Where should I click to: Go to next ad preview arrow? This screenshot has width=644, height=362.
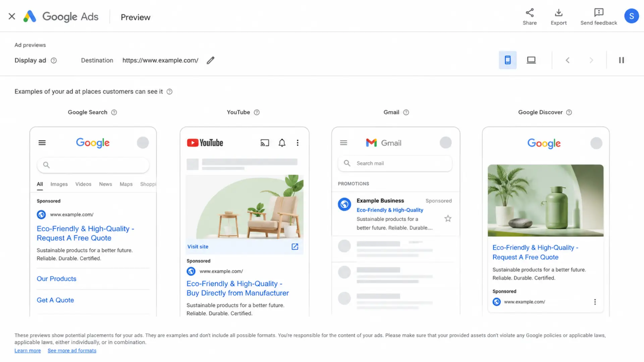click(591, 60)
